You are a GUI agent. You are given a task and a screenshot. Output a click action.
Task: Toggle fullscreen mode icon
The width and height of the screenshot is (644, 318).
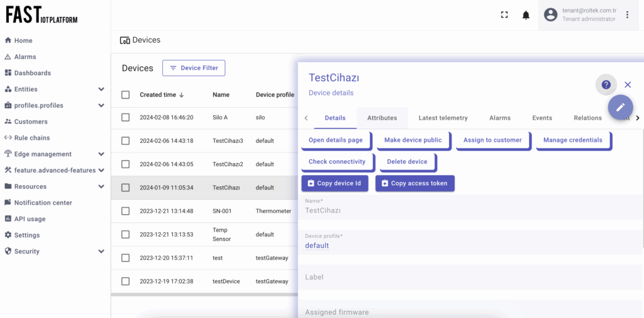[x=504, y=15]
